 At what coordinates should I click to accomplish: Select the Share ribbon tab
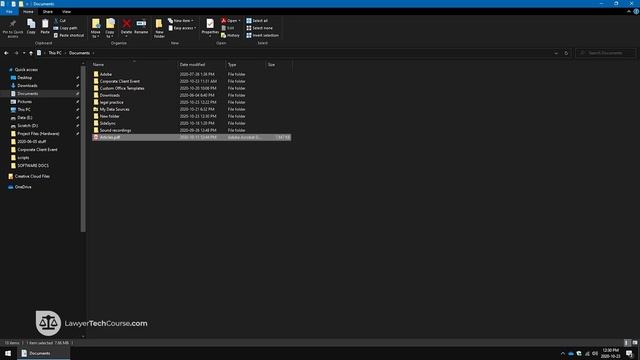point(48,12)
